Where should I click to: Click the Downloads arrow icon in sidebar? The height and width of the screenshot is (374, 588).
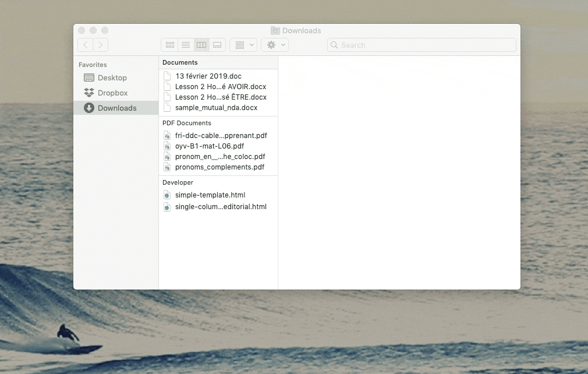click(x=89, y=108)
